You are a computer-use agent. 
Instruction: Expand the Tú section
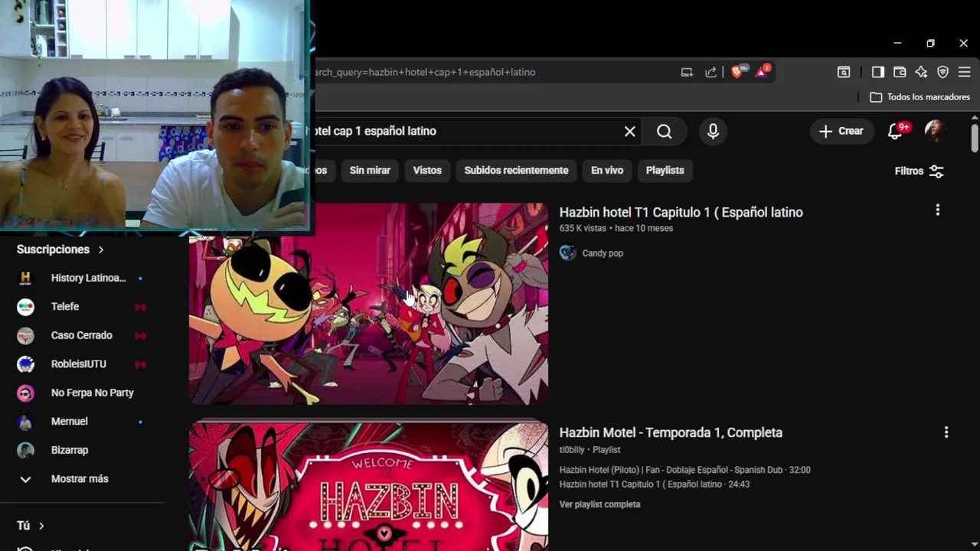coord(31,526)
